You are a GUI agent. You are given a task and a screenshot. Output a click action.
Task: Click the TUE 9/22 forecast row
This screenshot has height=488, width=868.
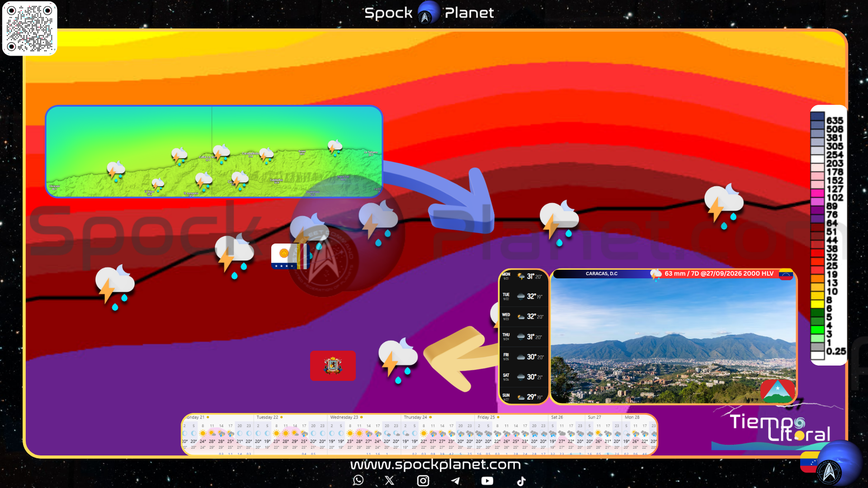point(523,296)
